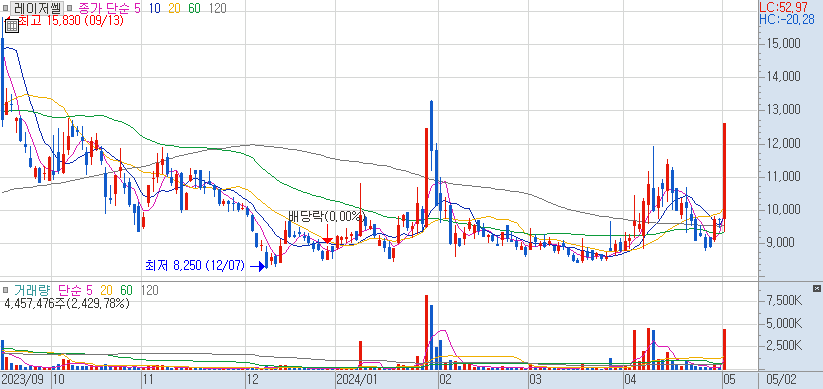Image resolution: width=823 pixels, height=389 pixels.
Task: Toggle the square box before 레이저쎌
Action: (6, 8)
